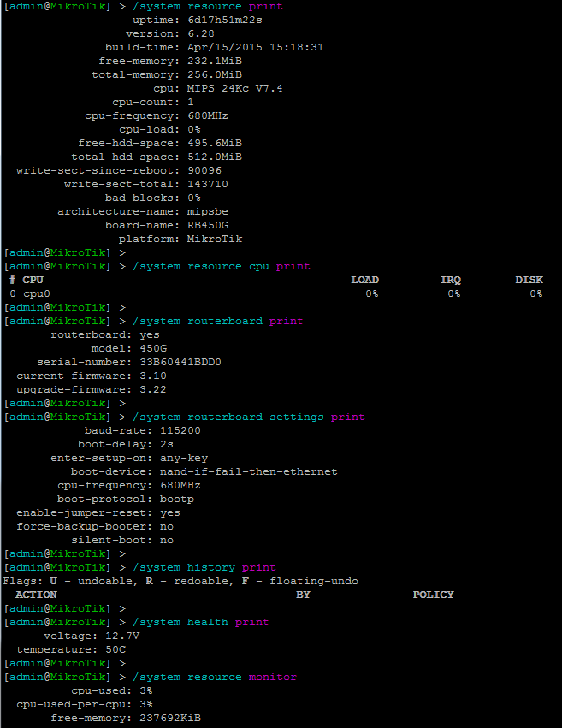Click the /system health print command
562x728 pixels.
pos(201,622)
